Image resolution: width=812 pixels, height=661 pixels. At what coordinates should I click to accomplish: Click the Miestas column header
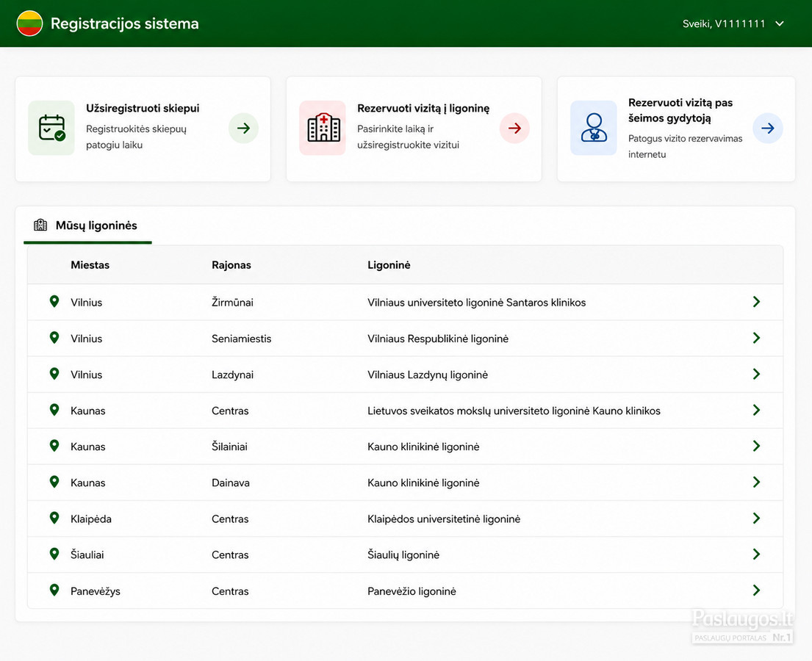tap(90, 265)
